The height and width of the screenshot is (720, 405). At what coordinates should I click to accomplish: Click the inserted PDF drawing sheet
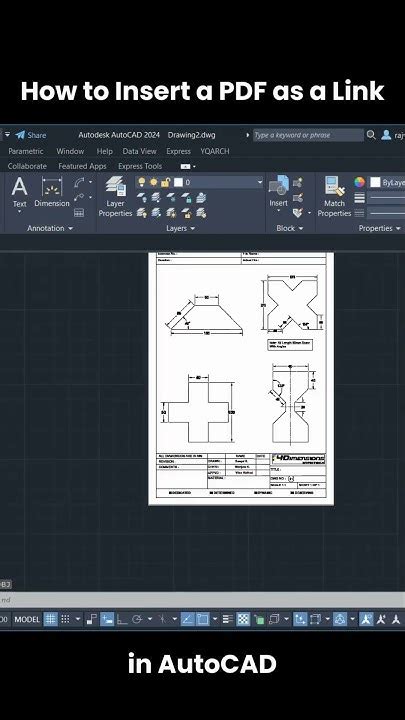241,378
